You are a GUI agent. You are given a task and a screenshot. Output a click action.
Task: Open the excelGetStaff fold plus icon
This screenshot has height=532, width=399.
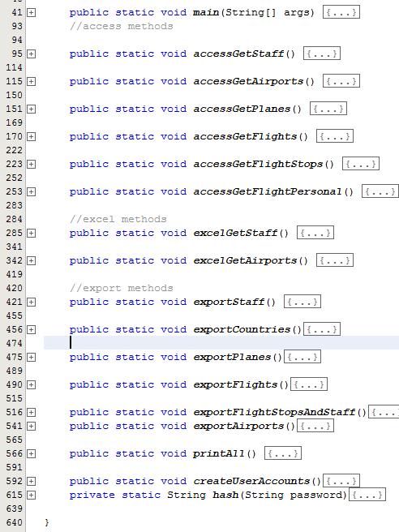pyautogui.click(x=31, y=233)
